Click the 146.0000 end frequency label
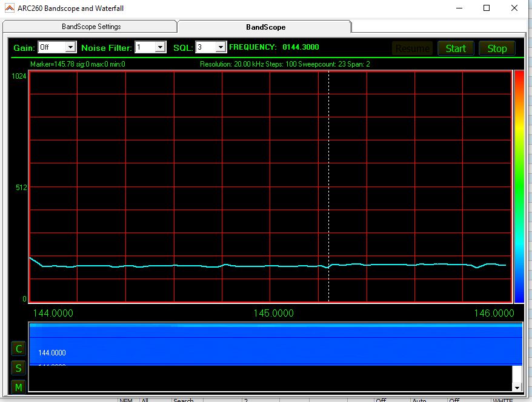This screenshot has height=402, width=532. pos(494,313)
